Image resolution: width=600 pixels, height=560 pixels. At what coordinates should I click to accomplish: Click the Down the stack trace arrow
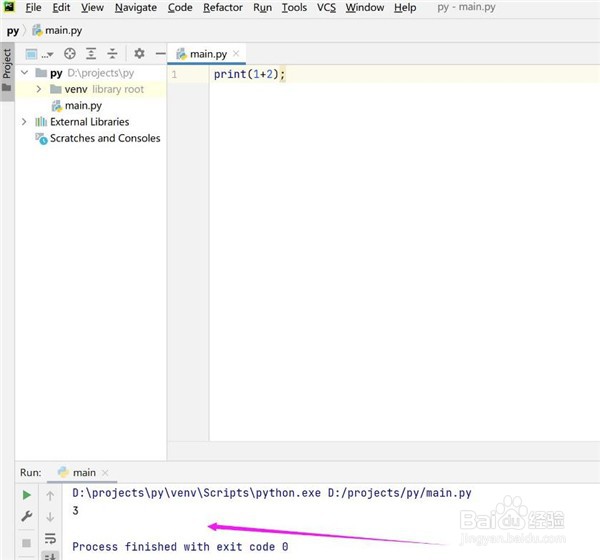pyautogui.click(x=50, y=517)
